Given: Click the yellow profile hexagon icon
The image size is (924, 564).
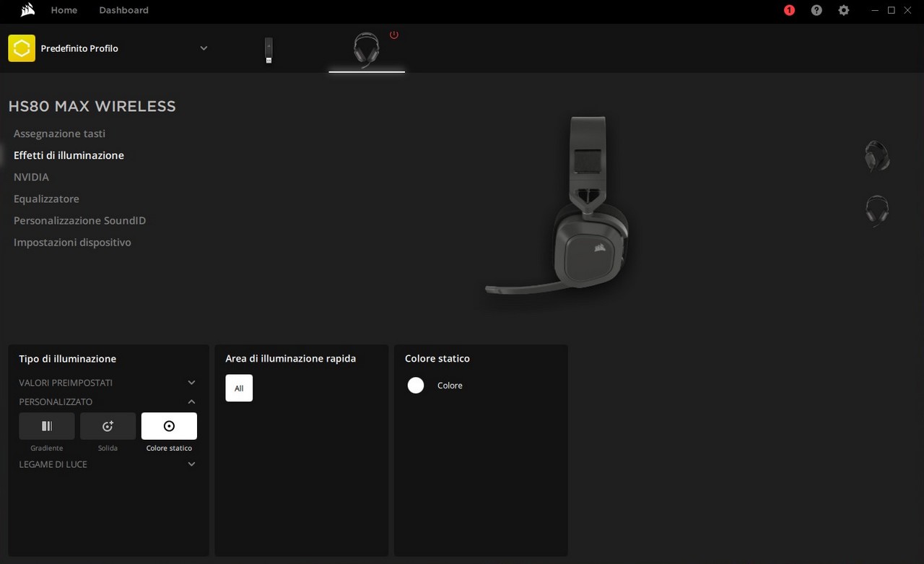Looking at the screenshot, I should click(x=22, y=48).
